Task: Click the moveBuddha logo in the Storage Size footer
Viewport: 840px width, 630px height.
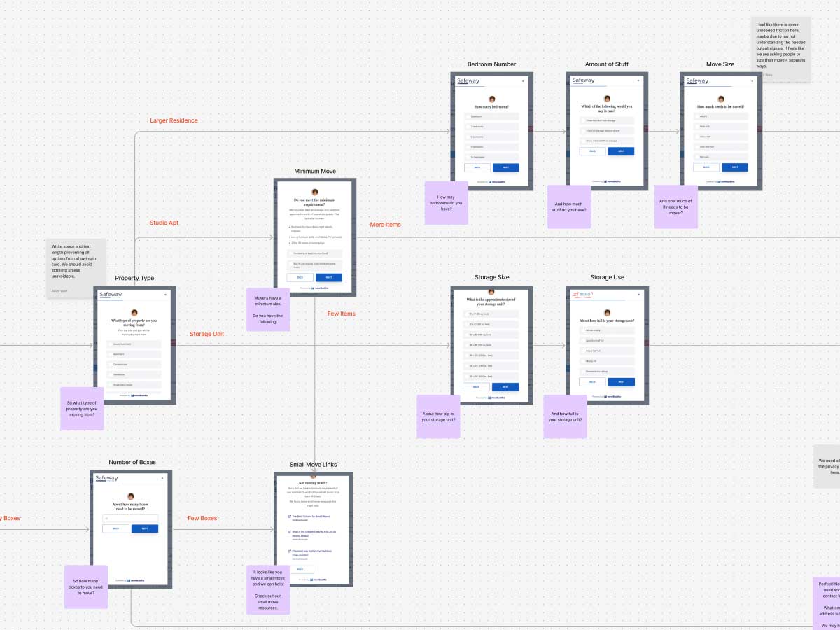Action: (498, 398)
